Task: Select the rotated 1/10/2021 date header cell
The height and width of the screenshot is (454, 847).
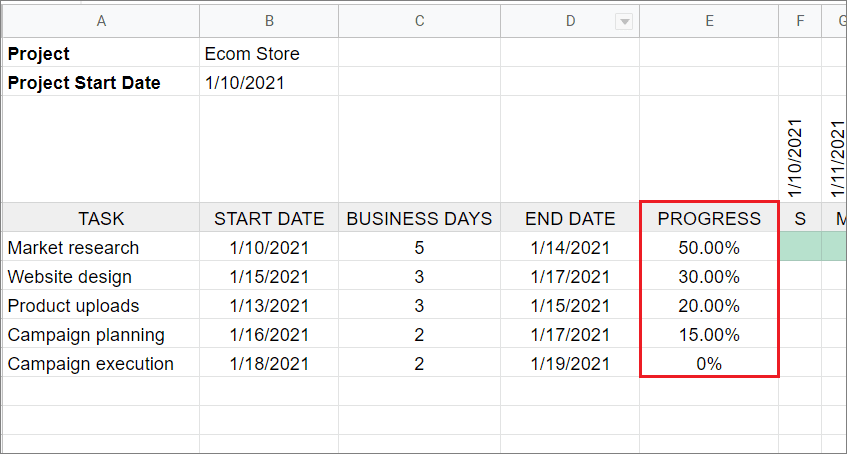Action: pos(800,149)
